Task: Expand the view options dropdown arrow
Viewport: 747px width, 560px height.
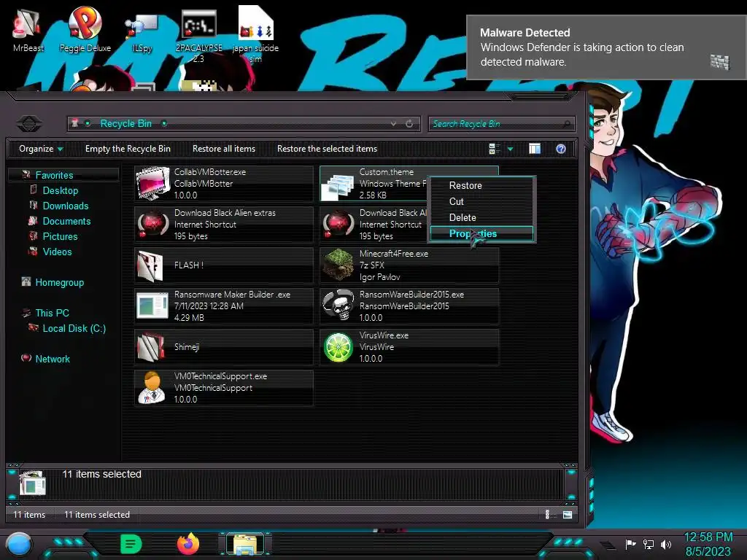Action: coord(510,149)
